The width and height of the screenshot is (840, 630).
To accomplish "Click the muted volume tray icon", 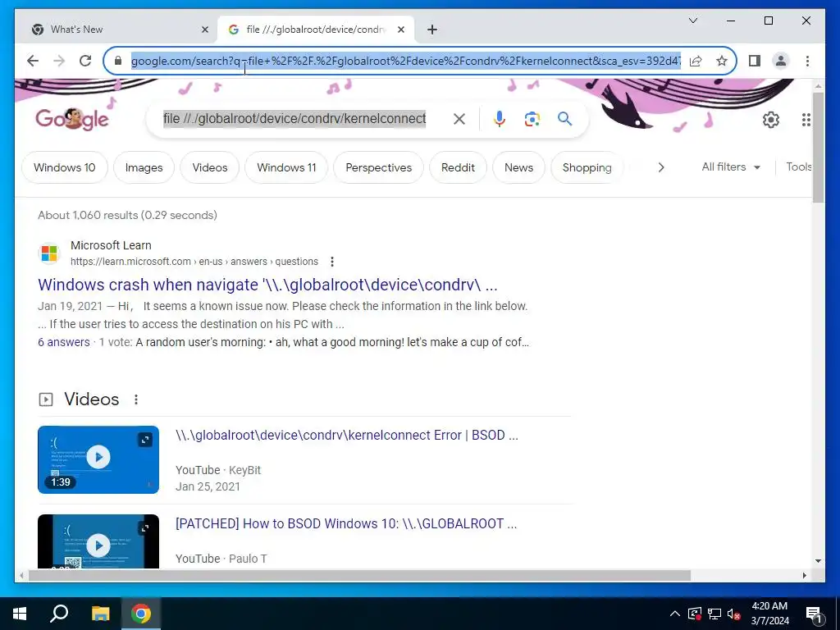I will point(734,614).
